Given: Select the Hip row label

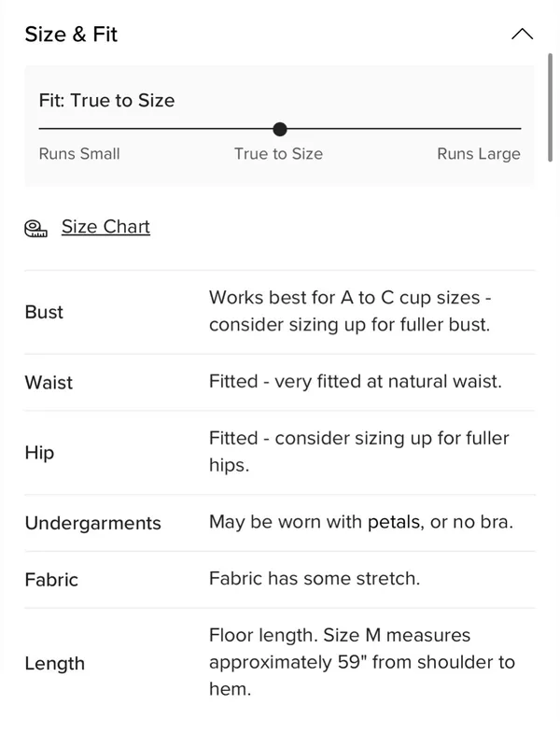Looking at the screenshot, I should (39, 453).
